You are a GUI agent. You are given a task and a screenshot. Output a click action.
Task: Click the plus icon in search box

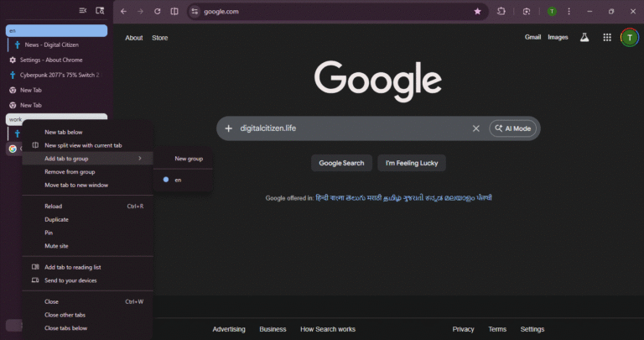tap(229, 128)
